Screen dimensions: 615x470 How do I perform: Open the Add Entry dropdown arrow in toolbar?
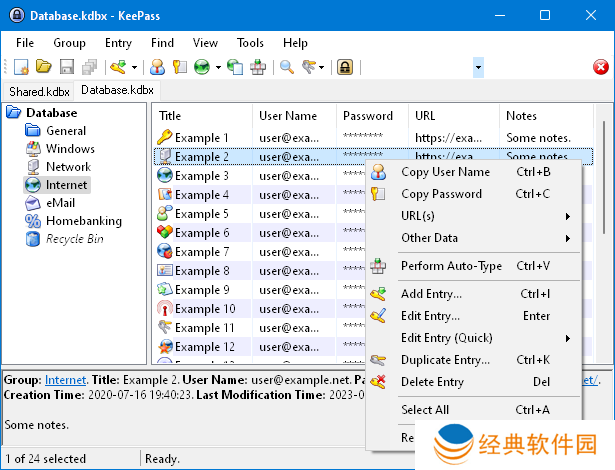135,67
